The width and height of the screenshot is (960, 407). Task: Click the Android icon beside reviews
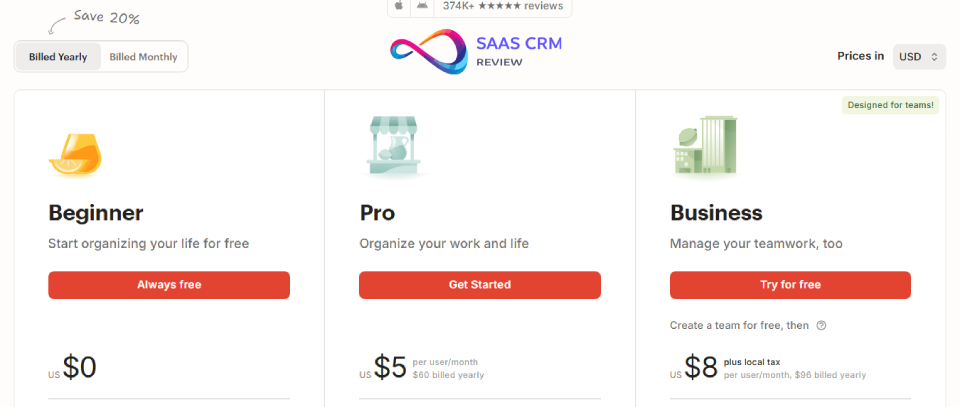click(423, 6)
